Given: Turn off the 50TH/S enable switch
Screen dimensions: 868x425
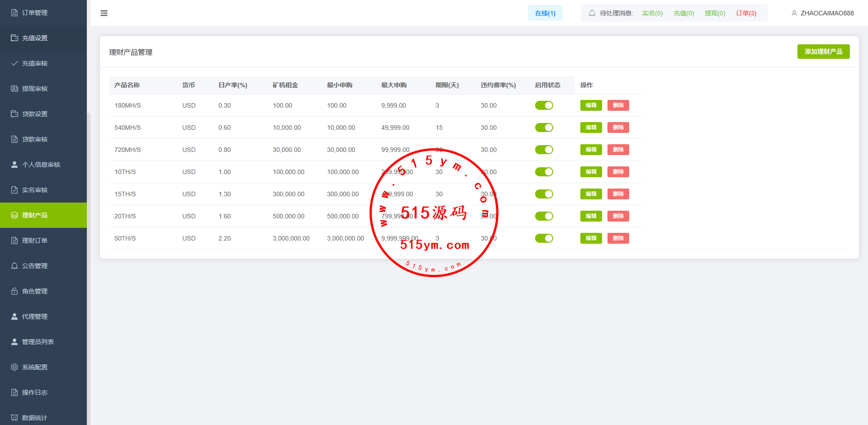Looking at the screenshot, I should [x=544, y=238].
